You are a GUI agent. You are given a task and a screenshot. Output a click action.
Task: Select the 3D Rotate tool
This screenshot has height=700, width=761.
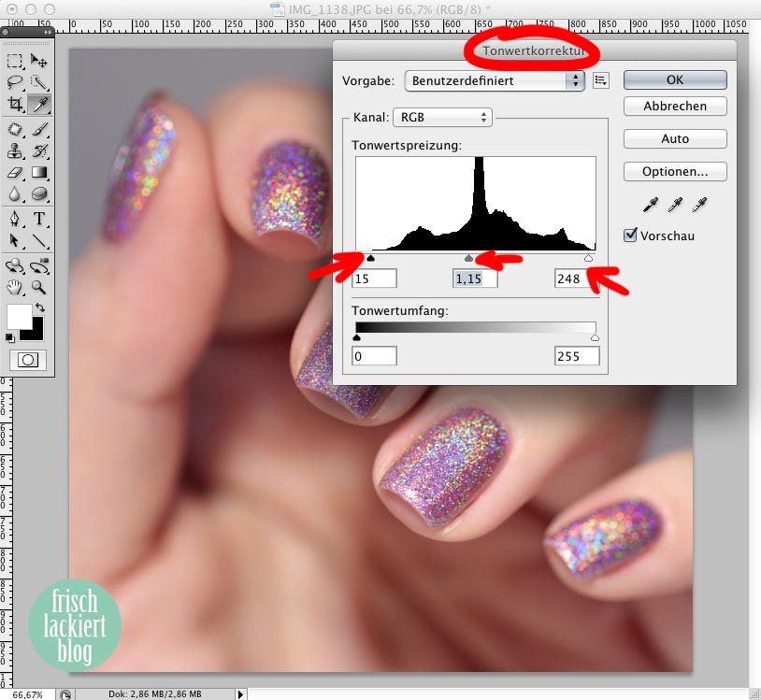(15, 265)
